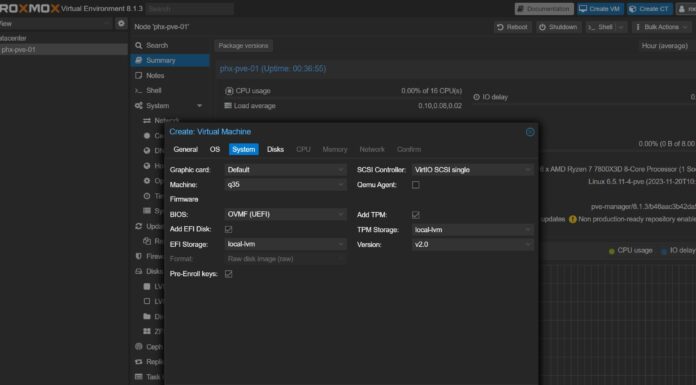Uncheck the Add TPM checkbox
This screenshot has height=385, width=696.
pyautogui.click(x=415, y=215)
